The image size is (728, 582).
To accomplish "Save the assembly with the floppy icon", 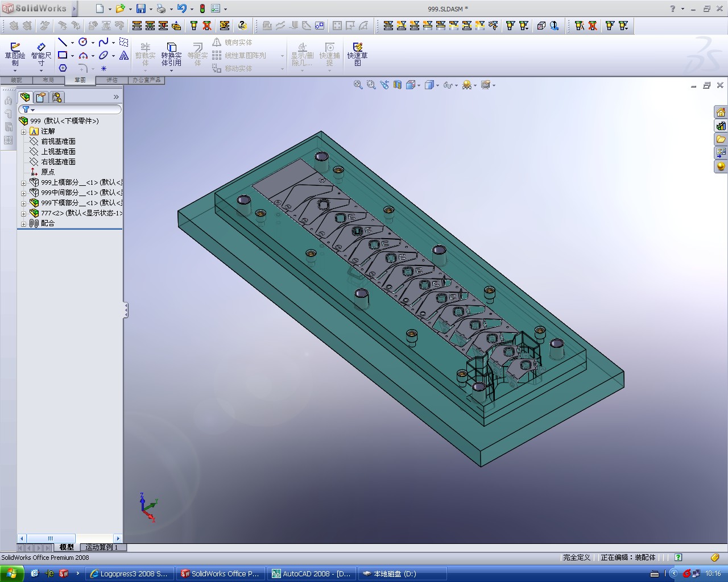I will 140,9.
